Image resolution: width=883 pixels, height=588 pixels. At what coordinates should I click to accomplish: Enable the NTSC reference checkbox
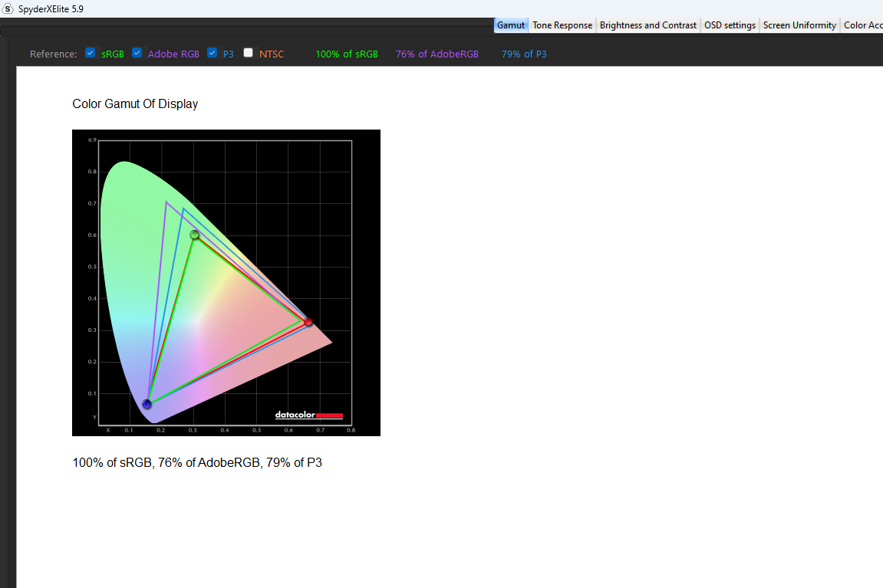click(249, 53)
